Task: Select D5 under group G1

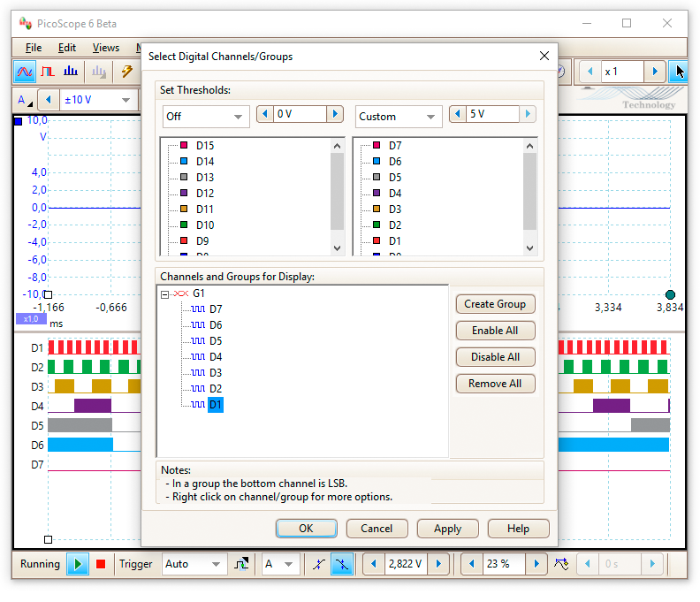Action: [x=216, y=341]
